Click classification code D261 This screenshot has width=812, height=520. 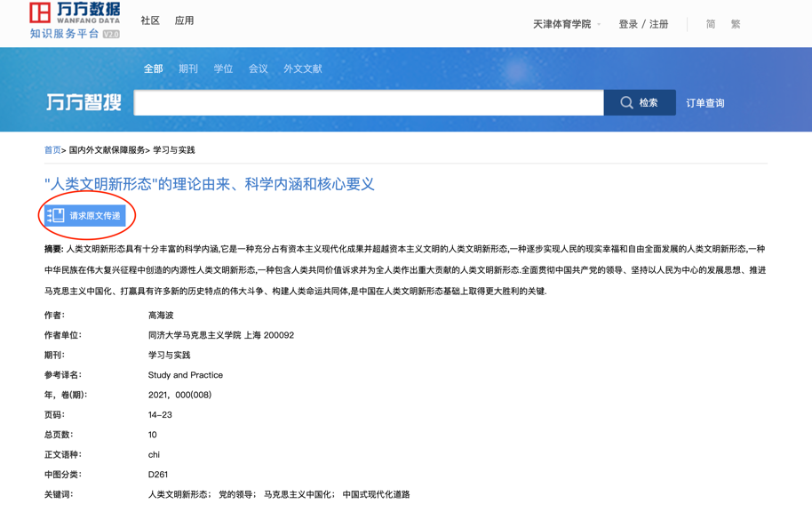coord(158,475)
